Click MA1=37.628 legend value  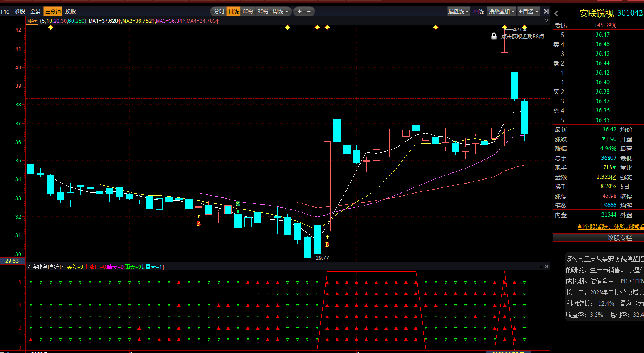[x=105, y=21]
